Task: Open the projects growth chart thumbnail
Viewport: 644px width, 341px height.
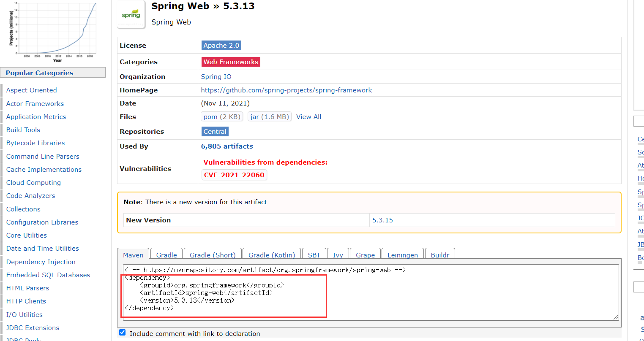Action: [53, 32]
